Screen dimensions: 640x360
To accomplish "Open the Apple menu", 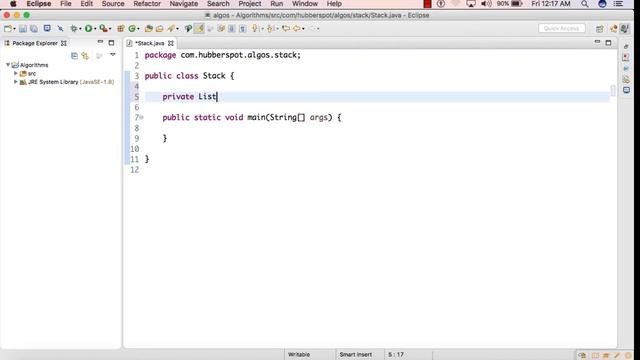I will click(x=13, y=4).
